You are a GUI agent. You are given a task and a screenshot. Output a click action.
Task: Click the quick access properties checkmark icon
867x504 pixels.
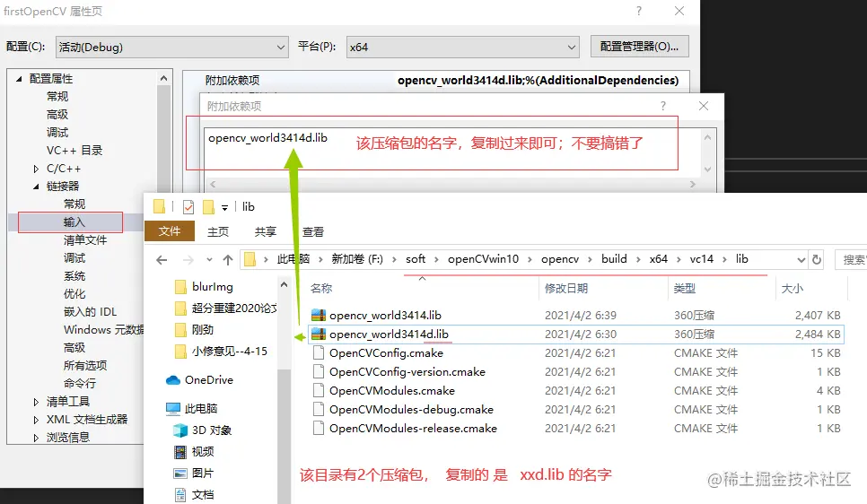[188, 206]
